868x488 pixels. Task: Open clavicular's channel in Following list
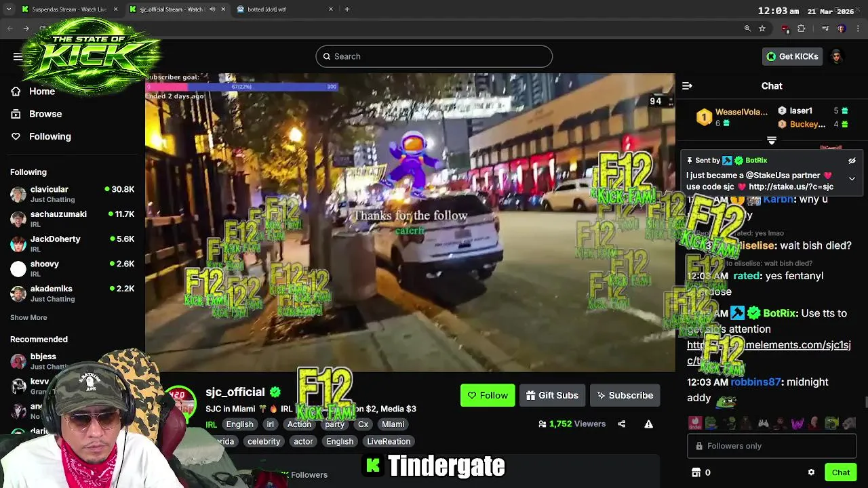tap(73, 194)
